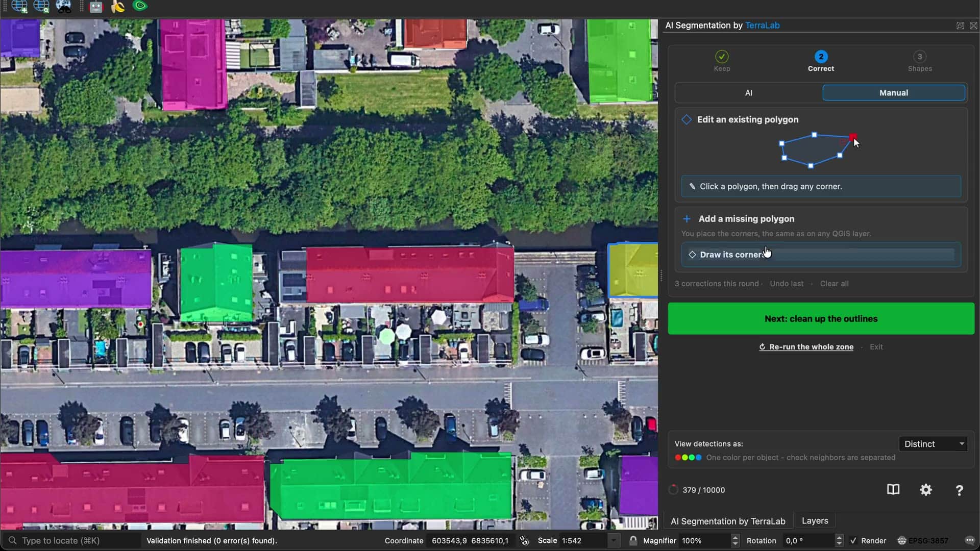The image size is (980, 551).
Task: Click the blue color dot in detections legend
Action: pyautogui.click(x=698, y=458)
